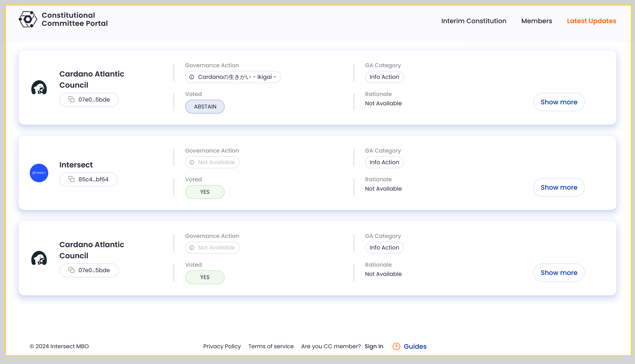The image size is (635, 364).
Task: Click the Intersect member name
Action: point(76,165)
